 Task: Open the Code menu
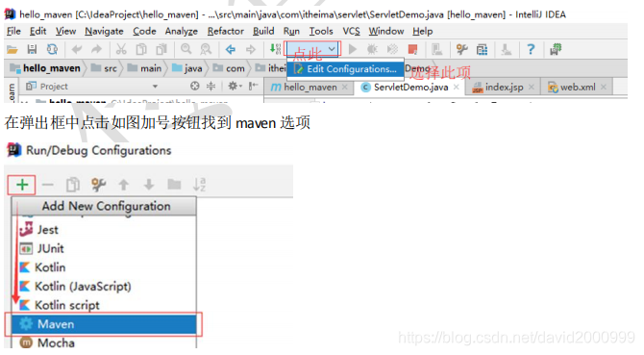[x=144, y=31]
